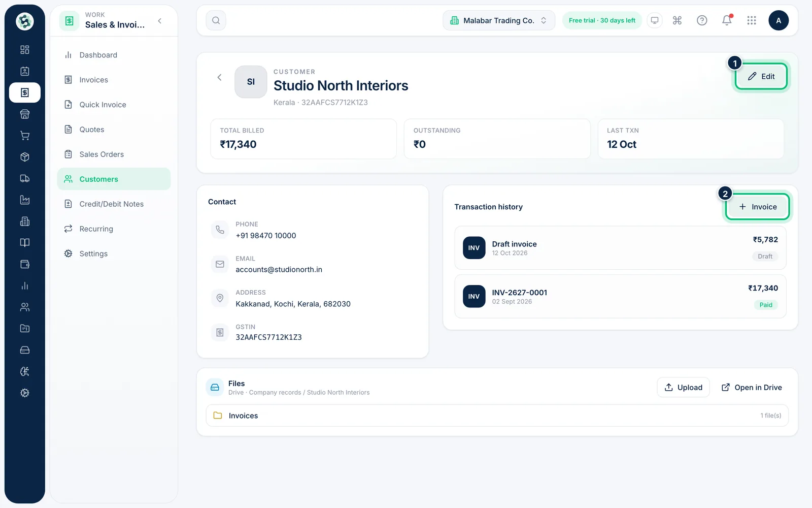Open the wallet icon in the dark rail
This screenshot has height=508, width=812.
(24, 264)
